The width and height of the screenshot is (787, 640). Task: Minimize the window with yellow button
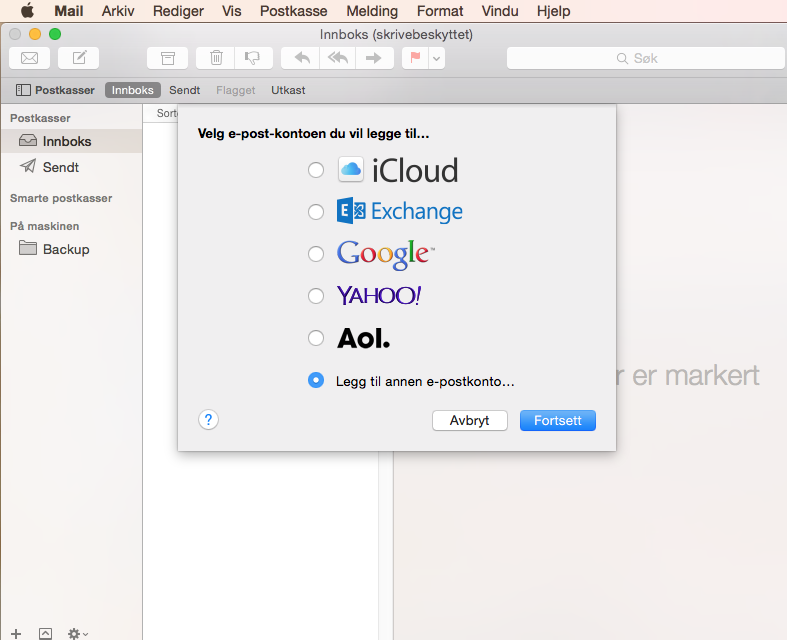[35, 34]
